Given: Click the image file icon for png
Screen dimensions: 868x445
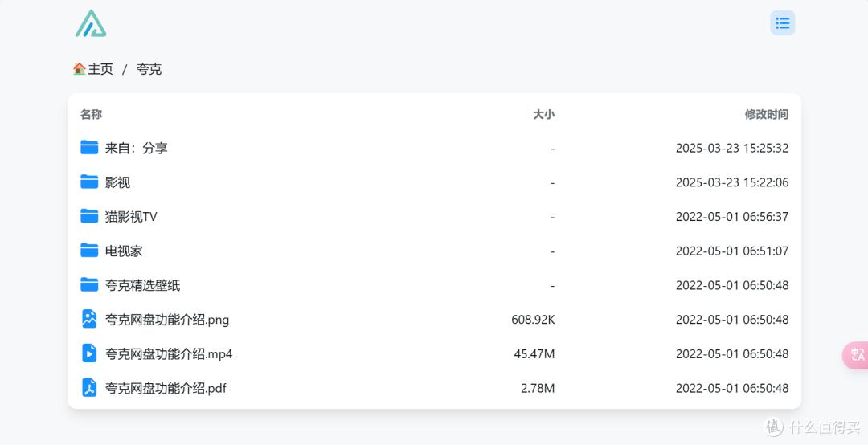Looking at the screenshot, I should (89, 319).
